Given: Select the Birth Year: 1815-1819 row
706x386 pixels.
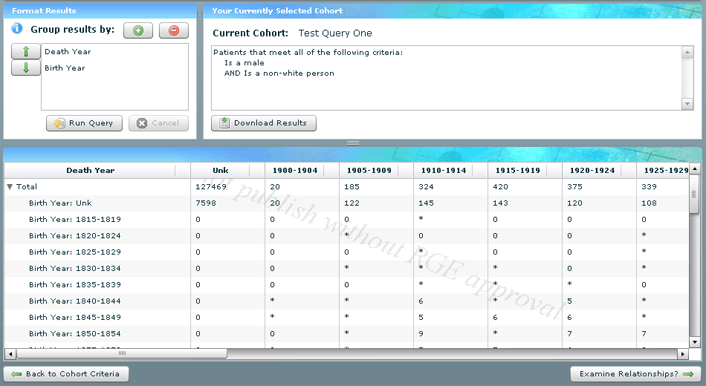Looking at the screenshot, I should pyautogui.click(x=347, y=219).
